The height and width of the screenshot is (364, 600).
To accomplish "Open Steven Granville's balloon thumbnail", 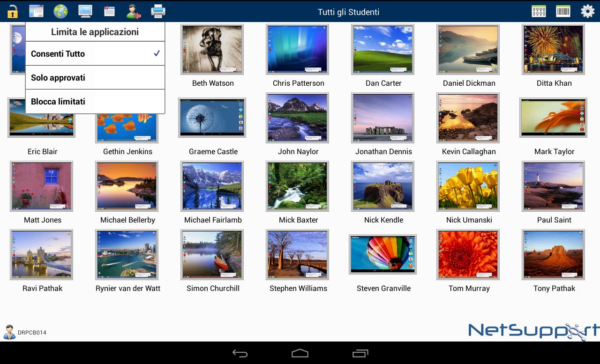I will tap(383, 254).
